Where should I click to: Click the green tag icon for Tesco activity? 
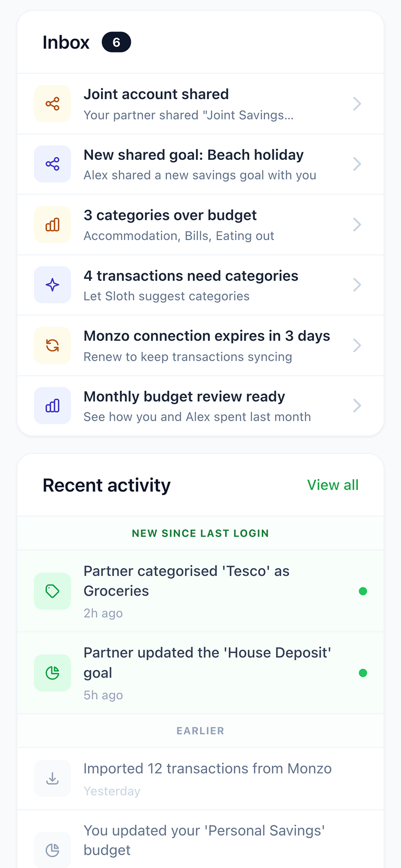52,591
